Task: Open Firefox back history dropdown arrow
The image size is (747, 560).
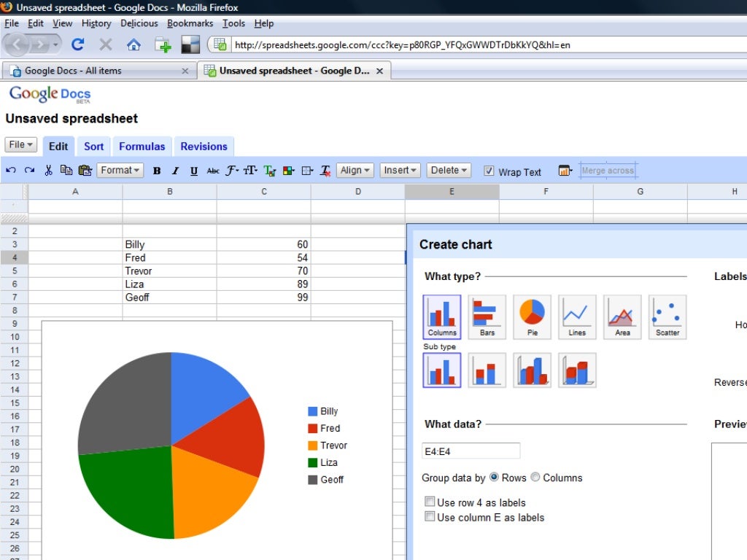Action: tap(55, 44)
